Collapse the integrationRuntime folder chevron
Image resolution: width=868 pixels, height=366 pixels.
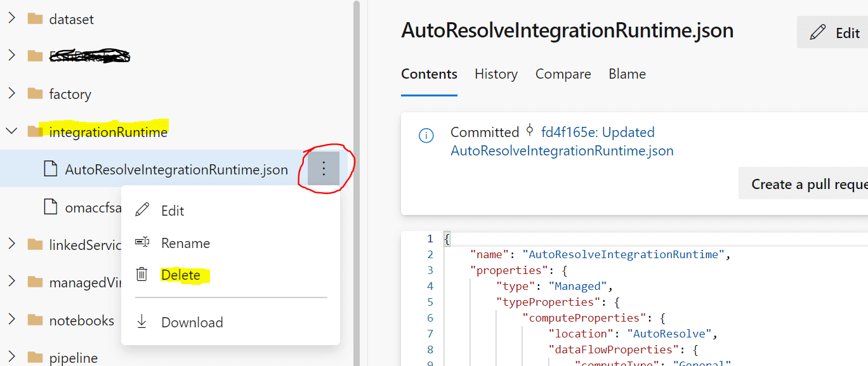pyautogui.click(x=11, y=131)
